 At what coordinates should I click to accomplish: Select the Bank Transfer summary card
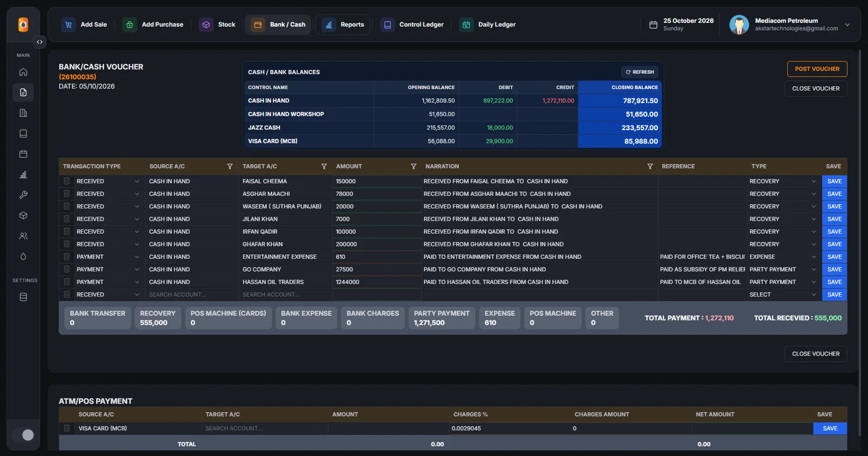coord(98,318)
